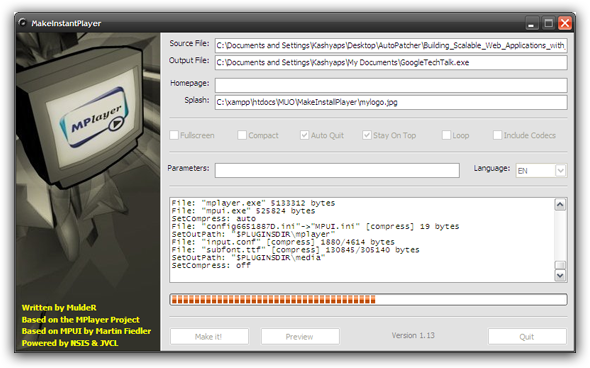
Task: Toggle the Stay On Top checkbox
Action: click(x=367, y=135)
